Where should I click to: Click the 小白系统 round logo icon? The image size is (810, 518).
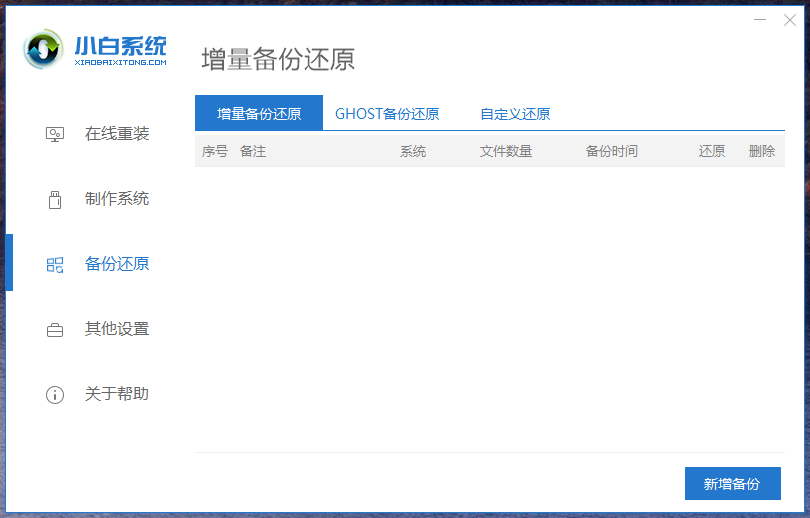click(44, 49)
